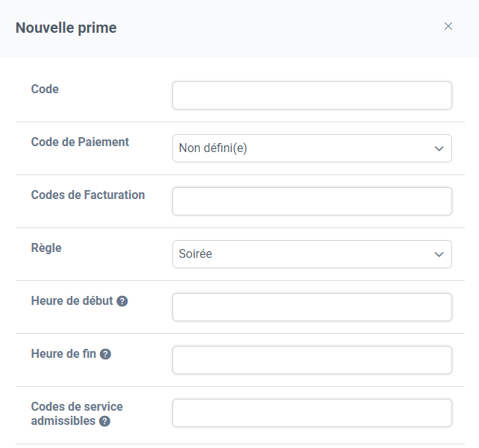Click the help icon beside Heure de fin

pos(105,354)
